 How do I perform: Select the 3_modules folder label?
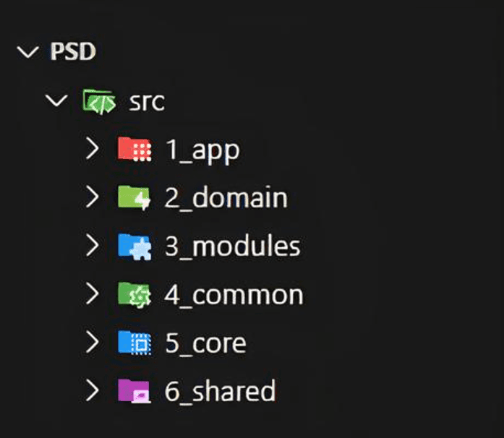click(232, 246)
